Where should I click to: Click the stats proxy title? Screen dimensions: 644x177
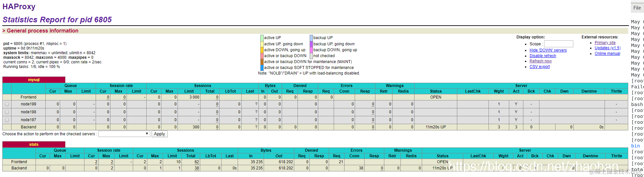(34, 144)
